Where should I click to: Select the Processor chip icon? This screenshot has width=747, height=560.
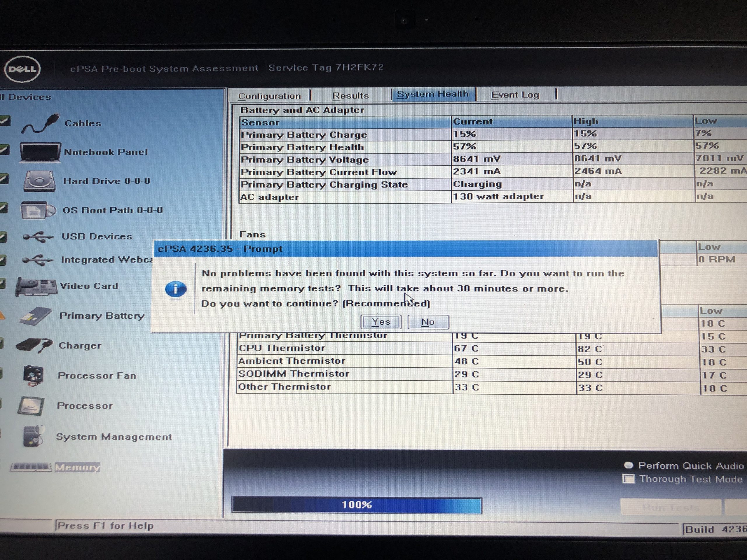coord(31,406)
